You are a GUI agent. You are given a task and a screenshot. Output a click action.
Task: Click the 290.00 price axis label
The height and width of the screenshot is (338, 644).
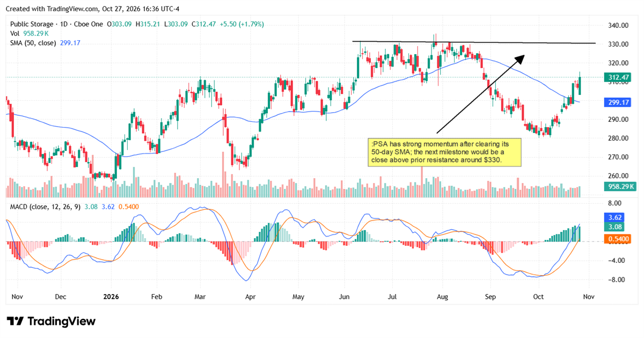tap(618, 119)
